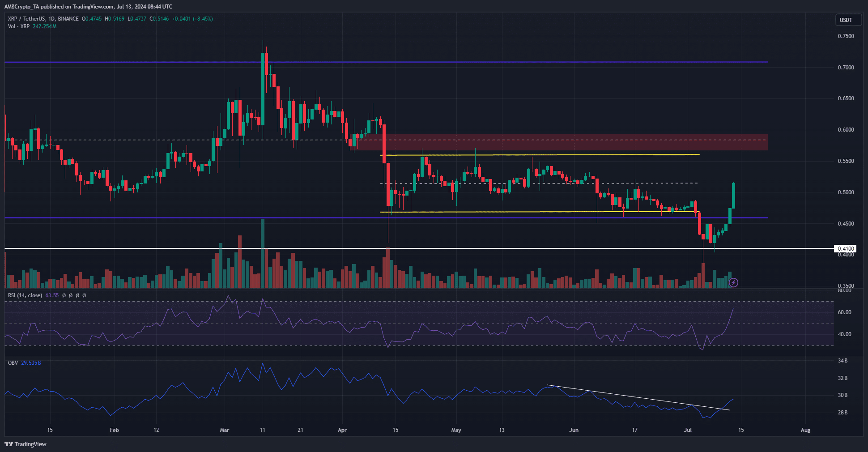Click the Jul date axis label
The height and width of the screenshot is (452, 868).
click(x=688, y=430)
